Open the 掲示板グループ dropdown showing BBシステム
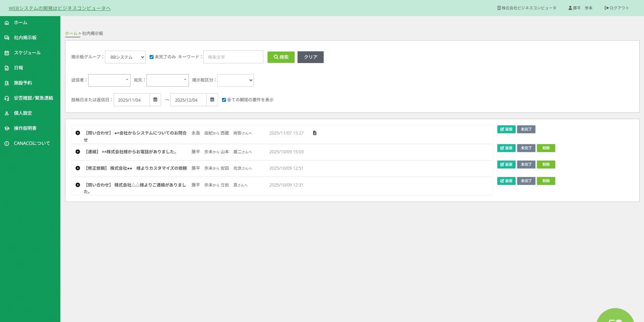Viewport: 644px width, 322px height. coord(125,57)
